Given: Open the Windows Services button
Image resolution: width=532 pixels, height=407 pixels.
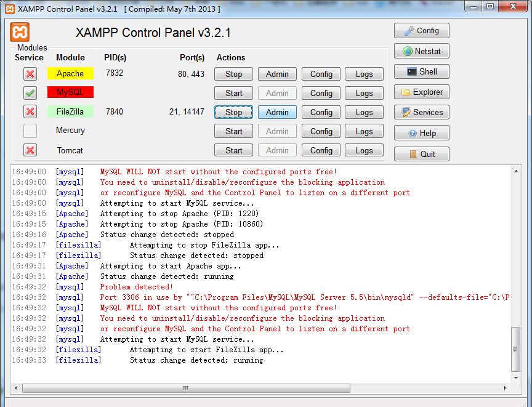Looking at the screenshot, I should pos(421,112).
